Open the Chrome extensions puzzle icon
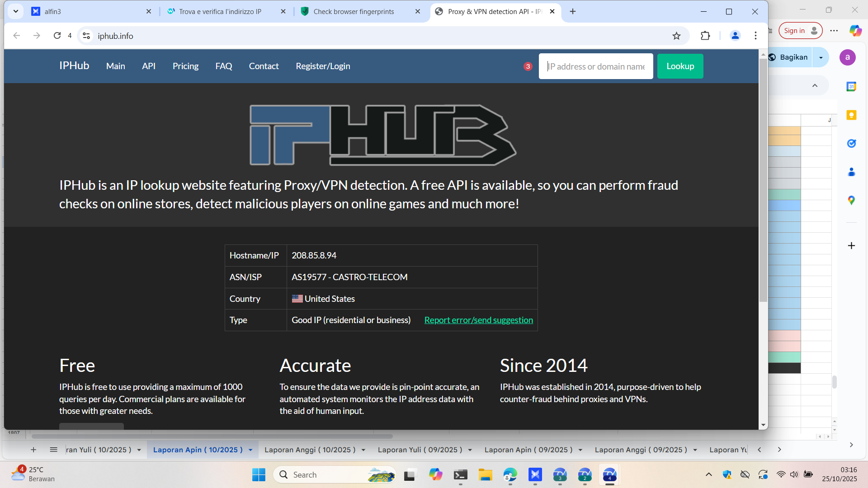Viewport: 868px width, 488px height. coord(705,36)
